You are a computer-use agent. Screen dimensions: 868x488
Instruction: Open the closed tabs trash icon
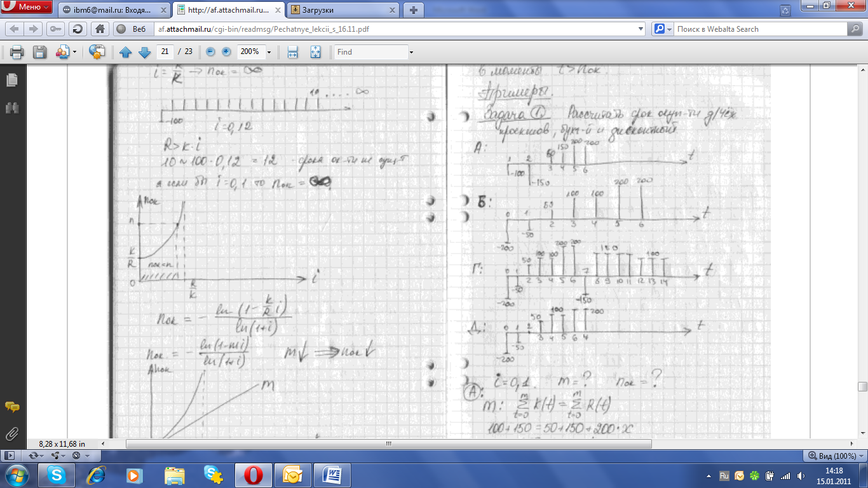pos(785,10)
